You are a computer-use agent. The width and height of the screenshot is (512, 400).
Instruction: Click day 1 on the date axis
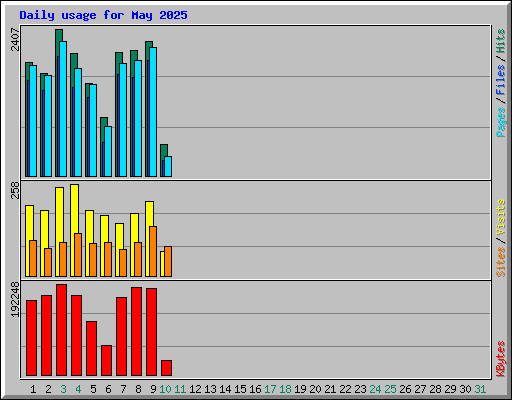pyautogui.click(x=33, y=389)
